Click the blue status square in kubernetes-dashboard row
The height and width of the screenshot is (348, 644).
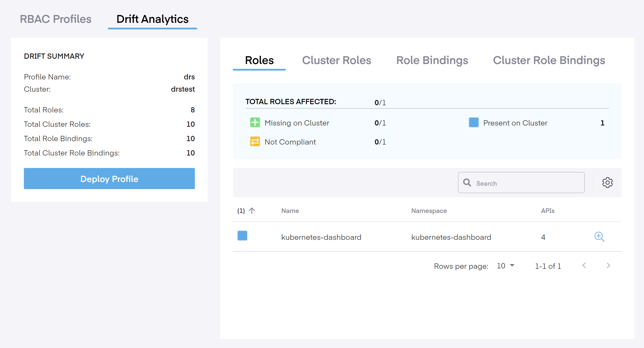click(242, 236)
